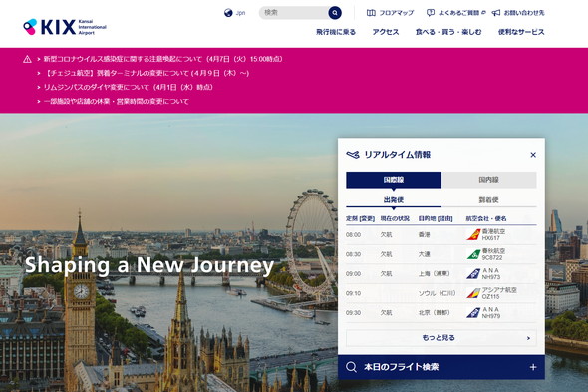
Task: Click the magnifier search submit button
Action: coord(335,13)
